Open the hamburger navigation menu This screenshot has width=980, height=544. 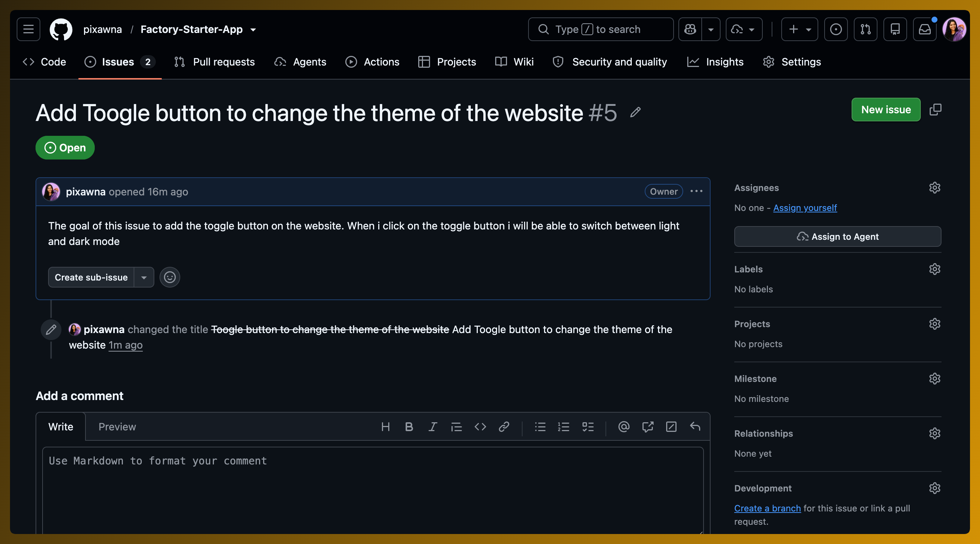(x=28, y=29)
